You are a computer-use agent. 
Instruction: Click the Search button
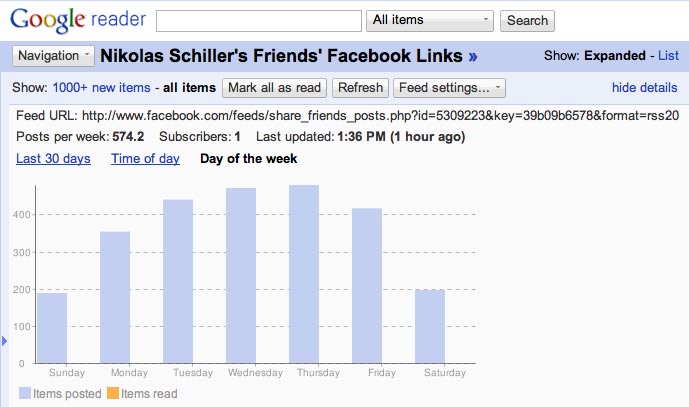coord(527,21)
